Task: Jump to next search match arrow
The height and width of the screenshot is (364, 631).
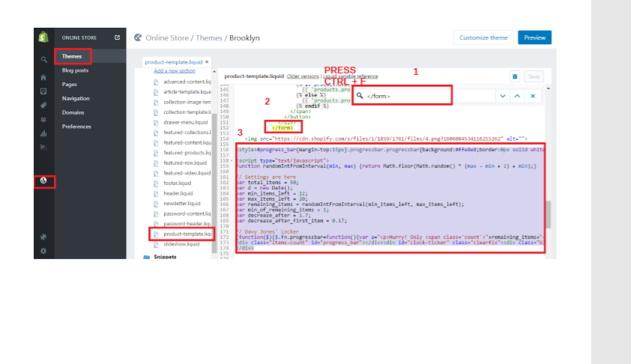Action: pos(502,96)
